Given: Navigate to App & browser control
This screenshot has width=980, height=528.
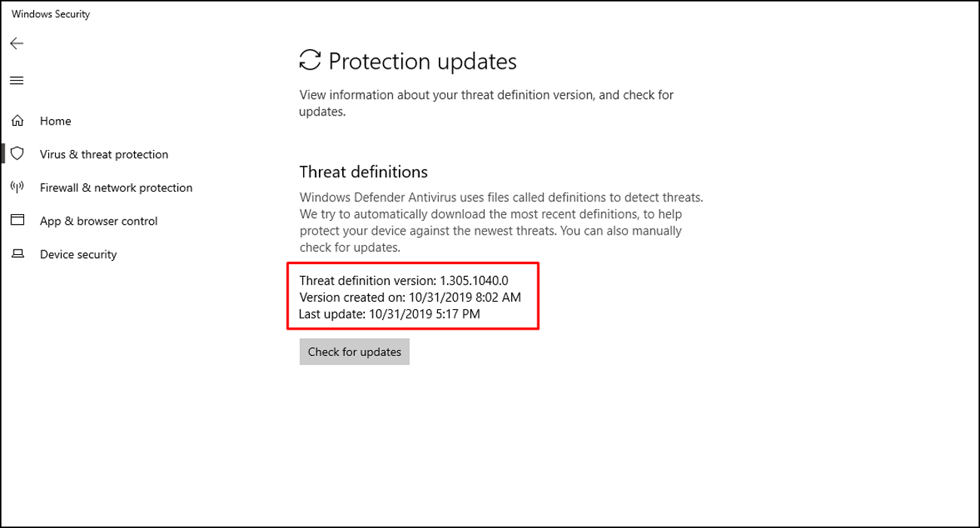Looking at the screenshot, I should tap(99, 221).
